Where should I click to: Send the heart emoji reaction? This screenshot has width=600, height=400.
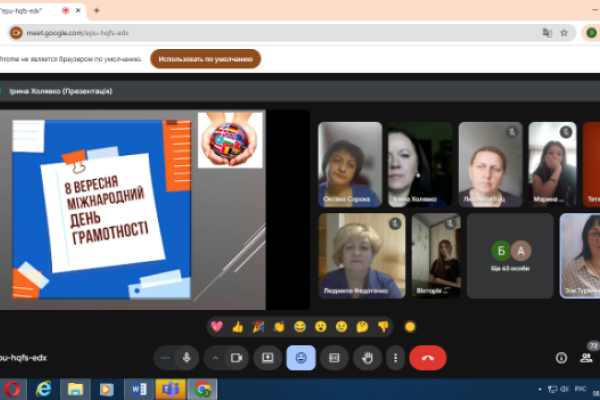[216, 326]
